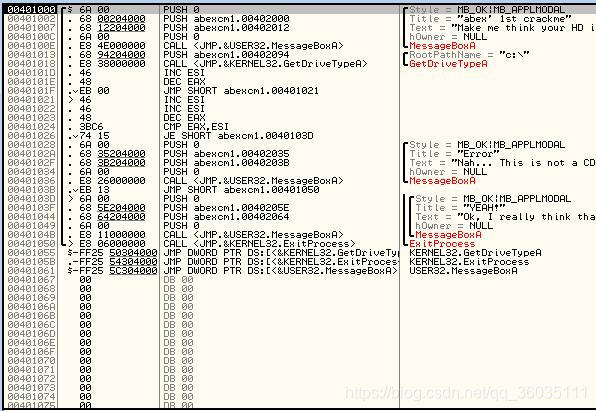The height and width of the screenshot is (411, 596).
Task: Select the PUSH abexcm1.0040205E instruction
Action: pos(226,208)
